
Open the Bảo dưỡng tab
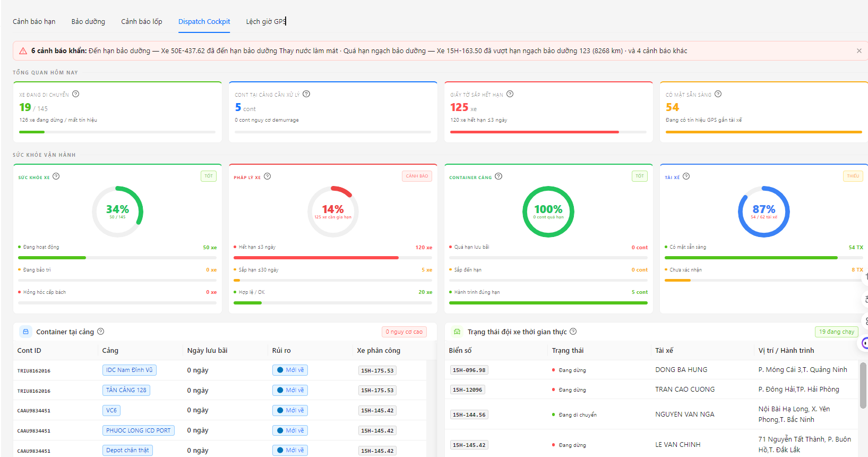[x=88, y=22]
